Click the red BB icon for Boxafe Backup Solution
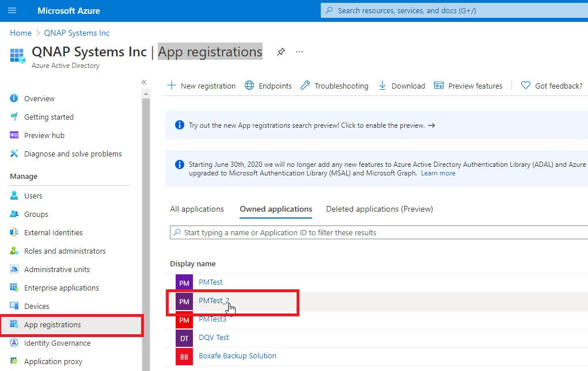This screenshot has width=588, height=371. (x=184, y=357)
